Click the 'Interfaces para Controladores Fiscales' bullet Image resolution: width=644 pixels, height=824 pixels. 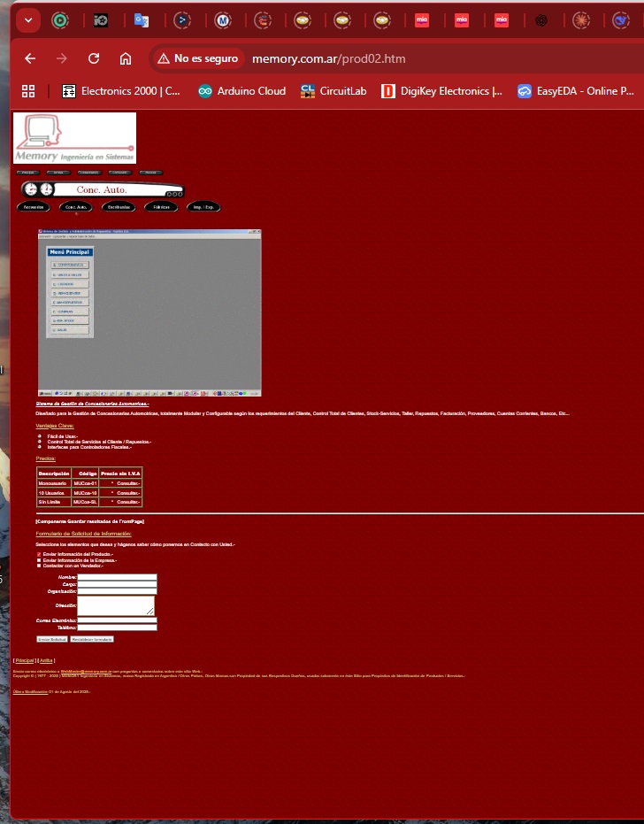pyautogui.click(x=89, y=447)
